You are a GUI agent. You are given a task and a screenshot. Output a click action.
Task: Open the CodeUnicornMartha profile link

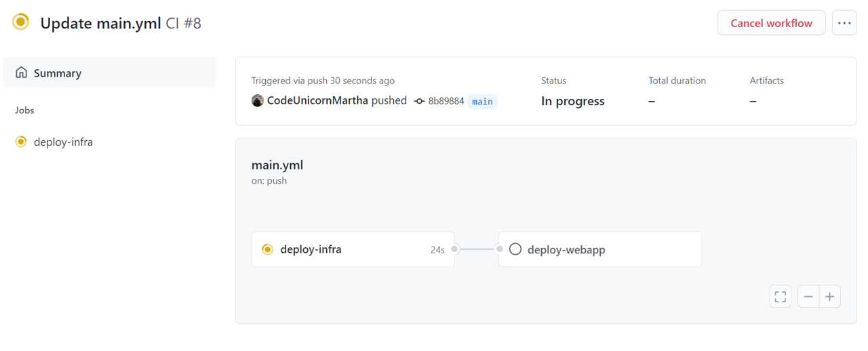pyautogui.click(x=317, y=101)
